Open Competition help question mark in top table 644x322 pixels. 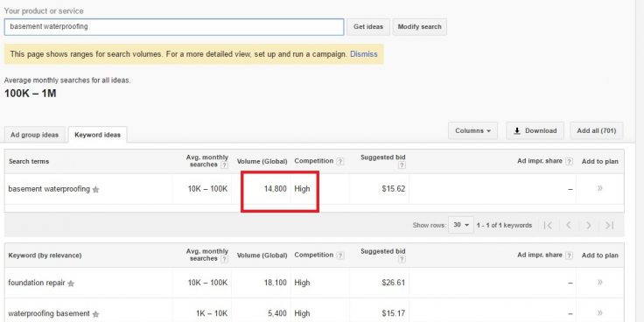click(x=340, y=161)
